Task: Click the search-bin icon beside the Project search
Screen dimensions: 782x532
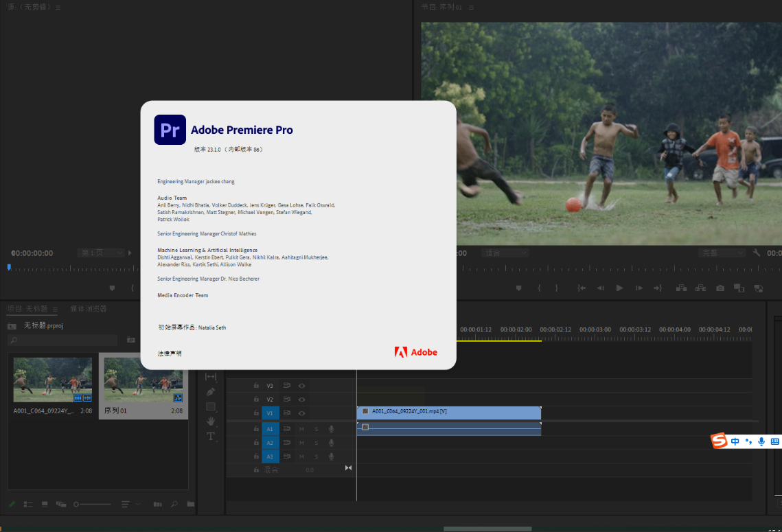Action: 130,340
